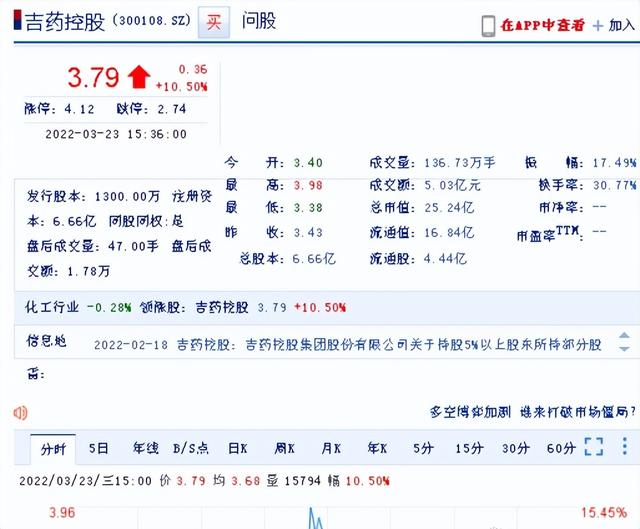Show the next news item with down arrow
640x529 pixels.
pos(624,349)
